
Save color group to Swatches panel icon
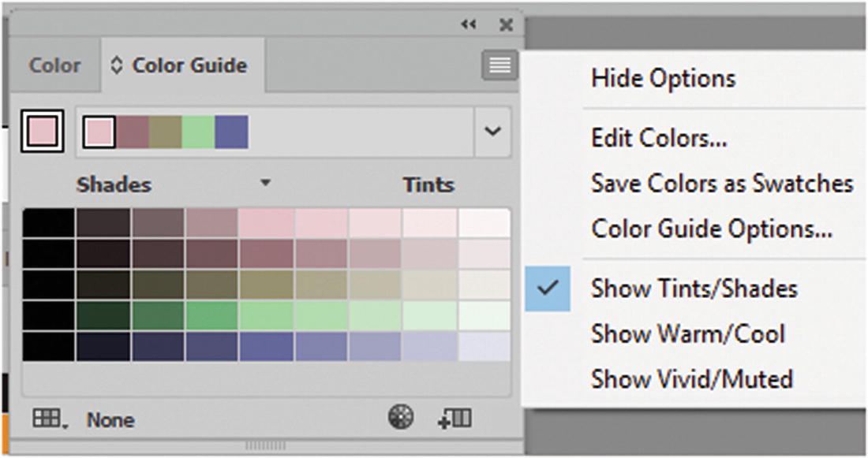pos(455,419)
